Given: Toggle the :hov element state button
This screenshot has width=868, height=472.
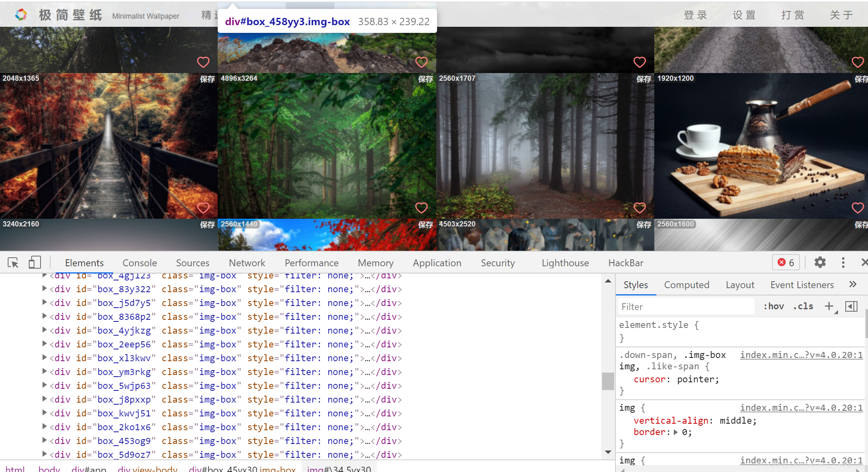Looking at the screenshot, I should point(773,306).
